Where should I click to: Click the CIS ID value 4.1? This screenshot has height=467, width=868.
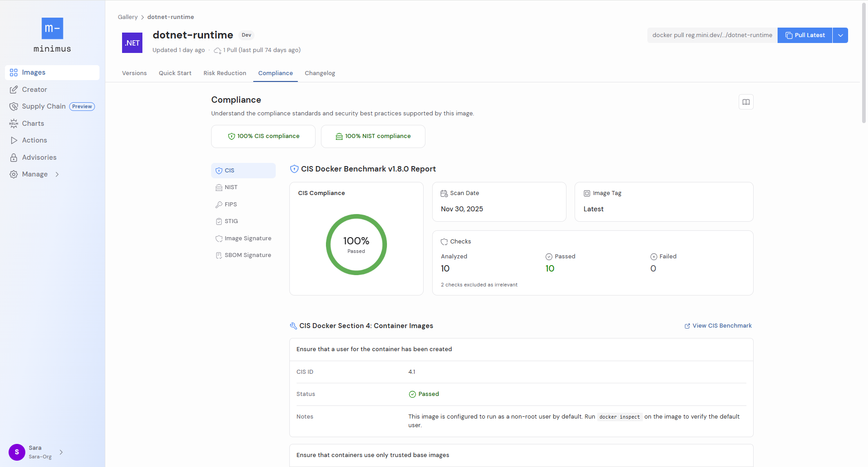tap(411, 372)
